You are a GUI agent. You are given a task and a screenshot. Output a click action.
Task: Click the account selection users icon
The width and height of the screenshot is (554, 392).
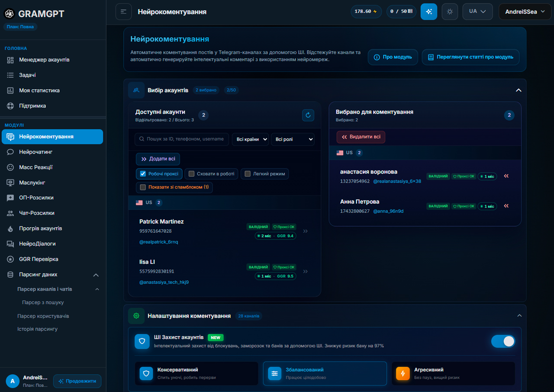pos(136,90)
